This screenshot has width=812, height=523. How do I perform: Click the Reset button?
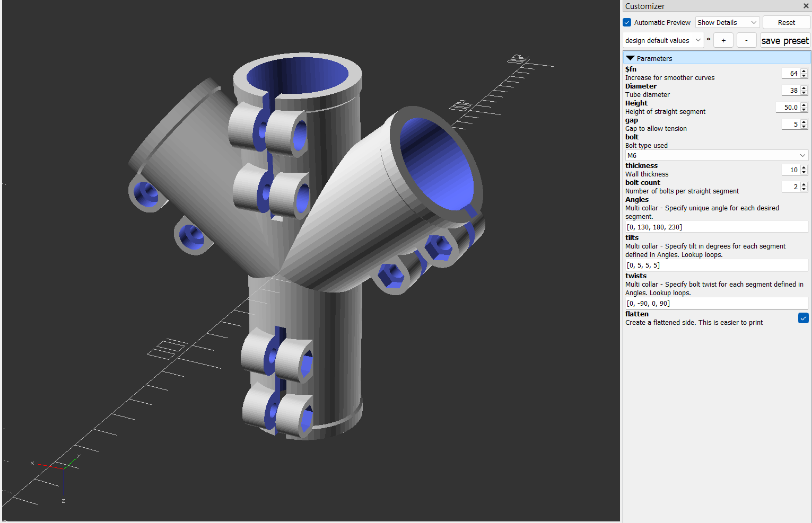(787, 22)
